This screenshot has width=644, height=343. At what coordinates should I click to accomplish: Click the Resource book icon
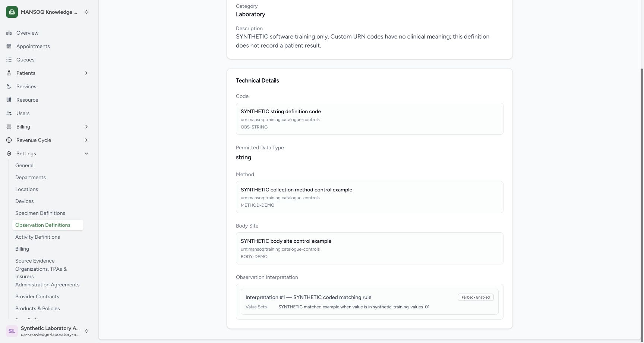point(9,100)
